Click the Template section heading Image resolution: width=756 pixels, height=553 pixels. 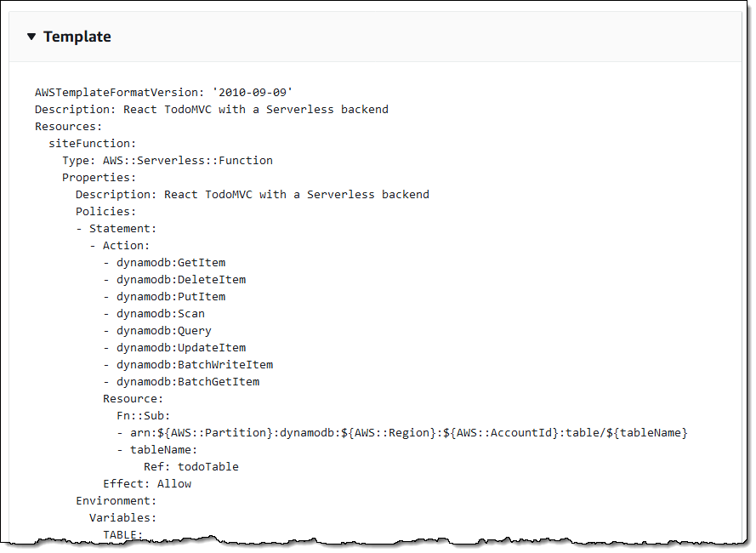[x=77, y=37]
